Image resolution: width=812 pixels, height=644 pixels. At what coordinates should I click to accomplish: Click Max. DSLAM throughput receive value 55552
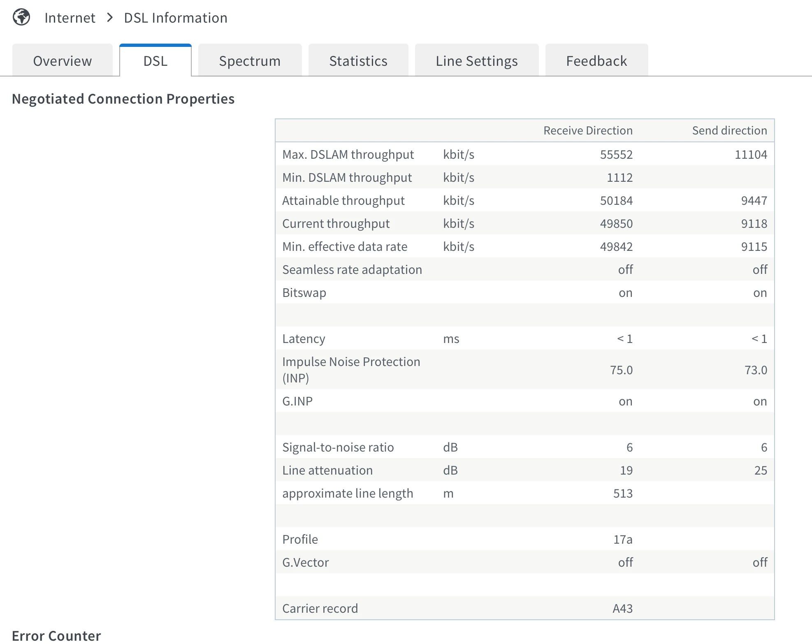coord(616,154)
